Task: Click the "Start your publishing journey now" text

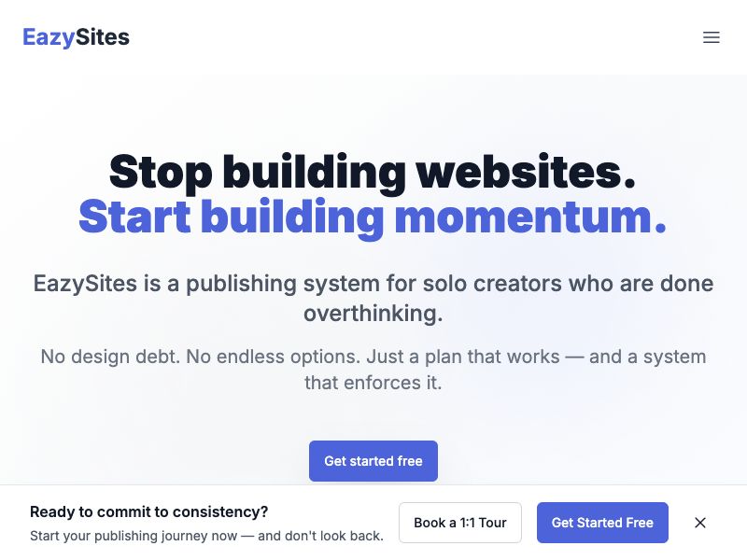Action: tap(140, 536)
